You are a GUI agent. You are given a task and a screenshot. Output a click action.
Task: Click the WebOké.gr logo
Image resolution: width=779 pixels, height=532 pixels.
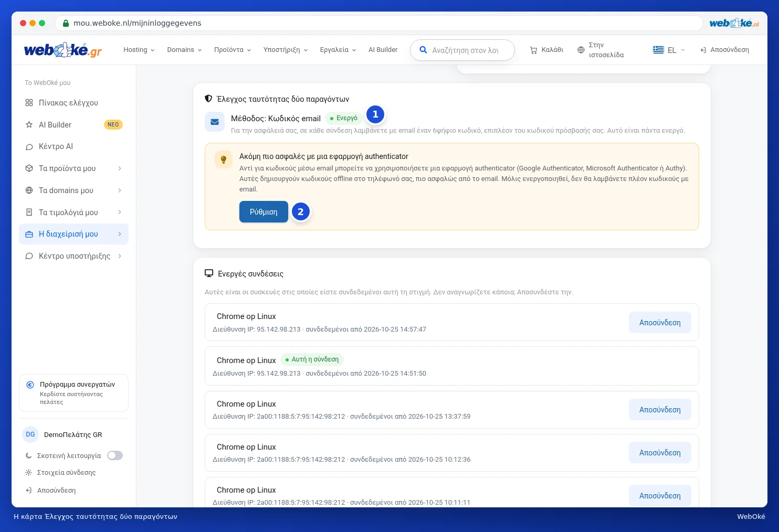pos(63,50)
